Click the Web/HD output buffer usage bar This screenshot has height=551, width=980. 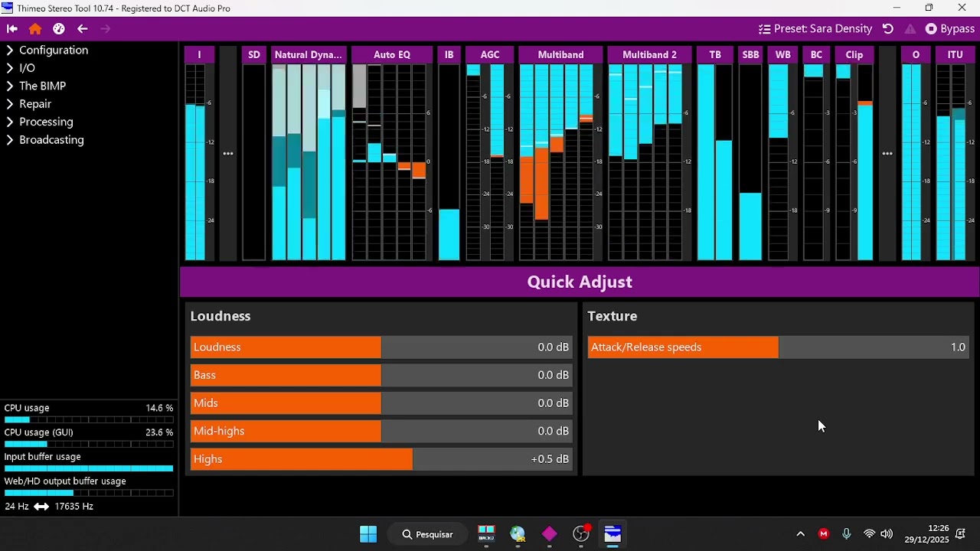[x=89, y=493]
